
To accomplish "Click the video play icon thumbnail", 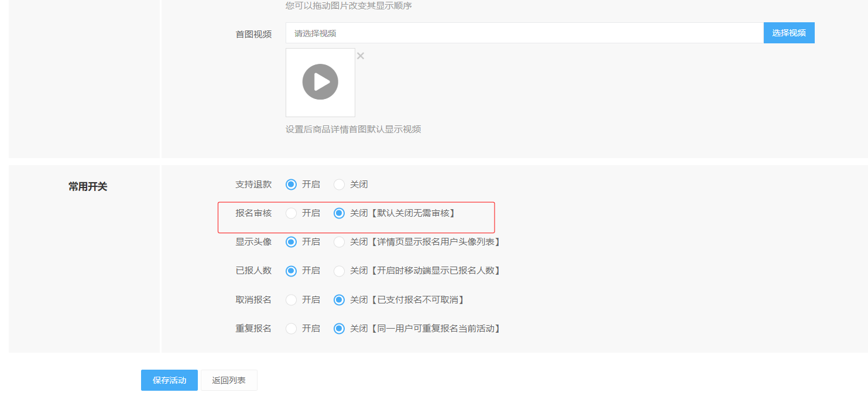I will pyautogui.click(x=320, y=83).
